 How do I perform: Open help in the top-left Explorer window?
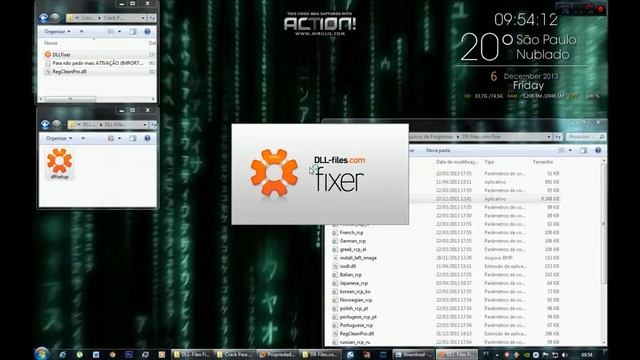click(147, 31)
